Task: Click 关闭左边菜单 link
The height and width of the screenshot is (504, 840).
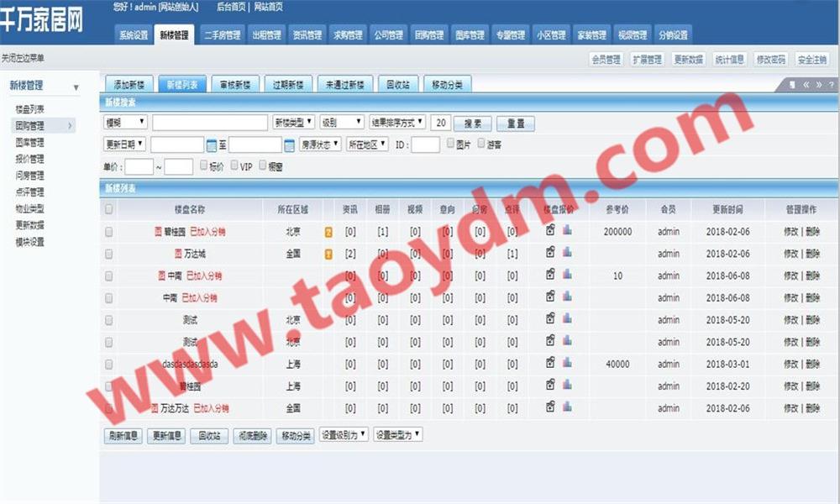Action: click(23, 58)
